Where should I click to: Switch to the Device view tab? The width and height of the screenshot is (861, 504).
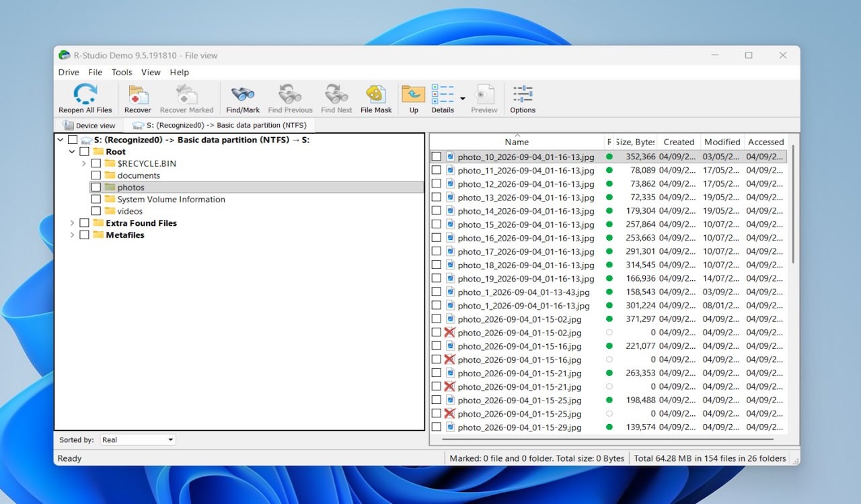pos(89,126)
